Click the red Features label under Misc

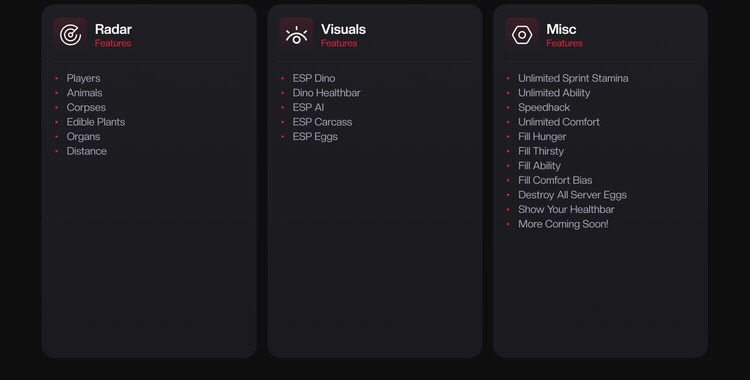click(x=564, y=43)
